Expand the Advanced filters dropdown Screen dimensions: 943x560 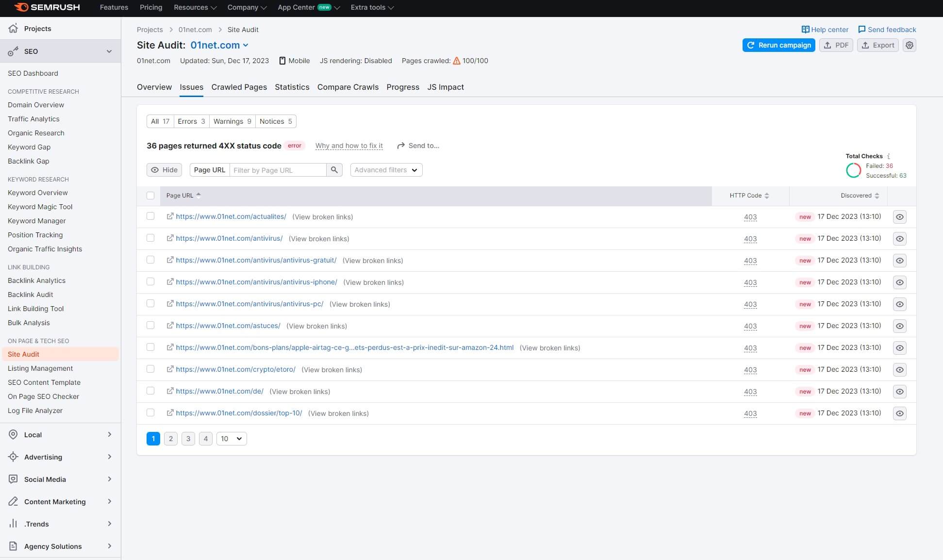pyautogui.click(x=385, y=169)
